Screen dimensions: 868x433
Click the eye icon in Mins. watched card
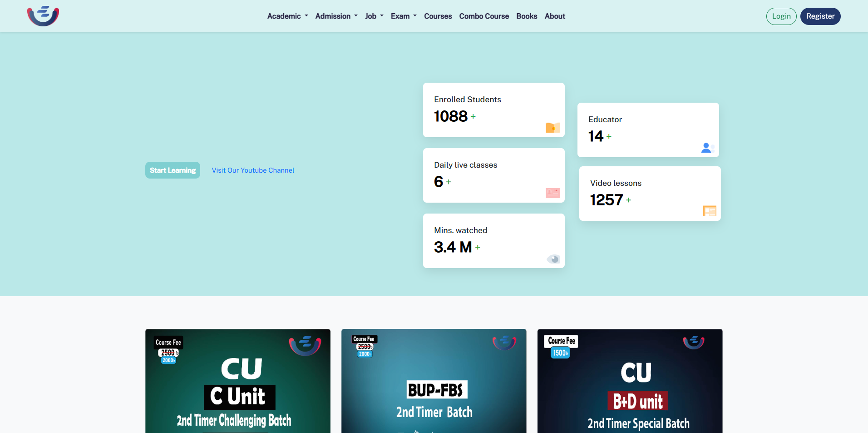[x=553, y=259]
